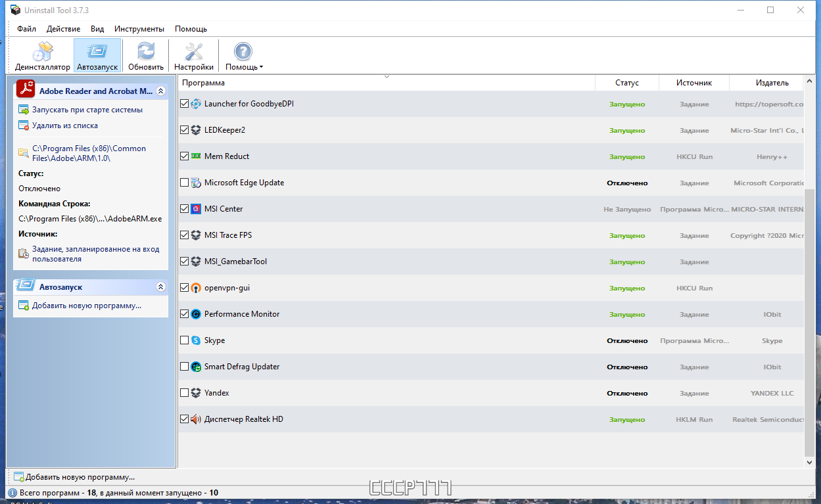
Task: Click the Launcher for GoodbyeDPI app icon
Action: click(196, 104)
